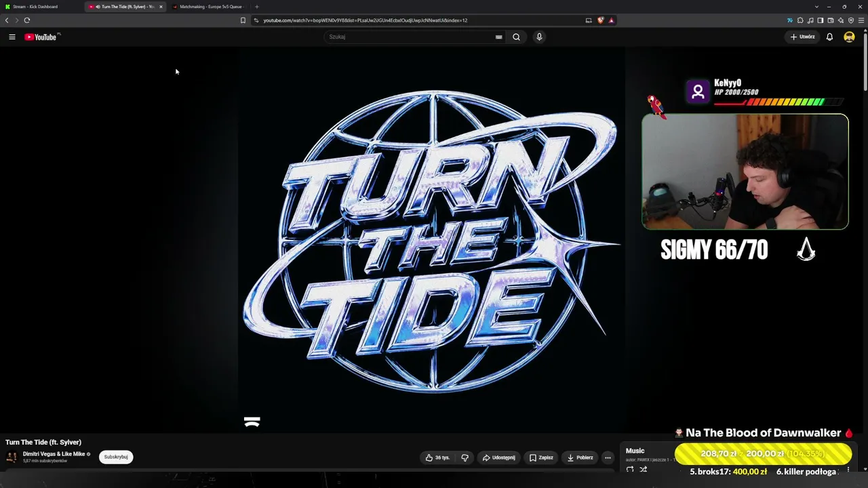Open Brave Shields lion icon
This screenshot has height=488, width=868.
[x=600, y=20]
